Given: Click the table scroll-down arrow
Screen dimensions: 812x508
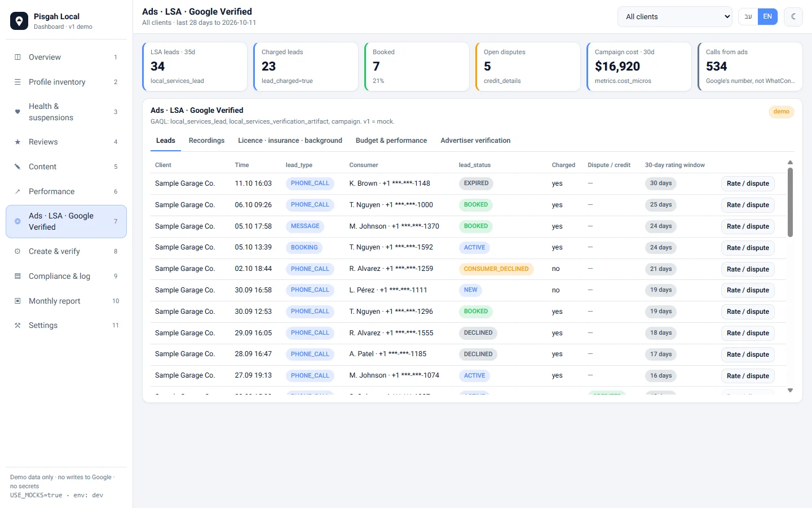Looking at the screenshot, I should (x=790, y=390).
